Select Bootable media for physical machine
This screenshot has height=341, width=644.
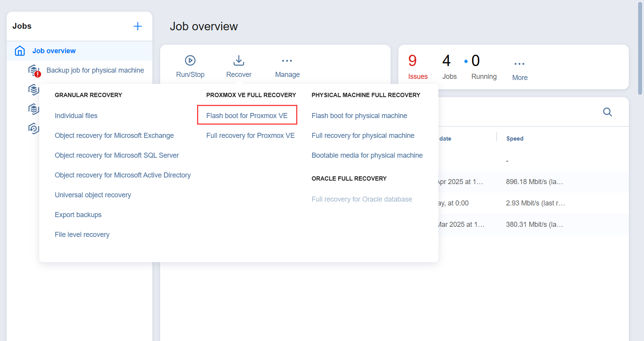367,155
